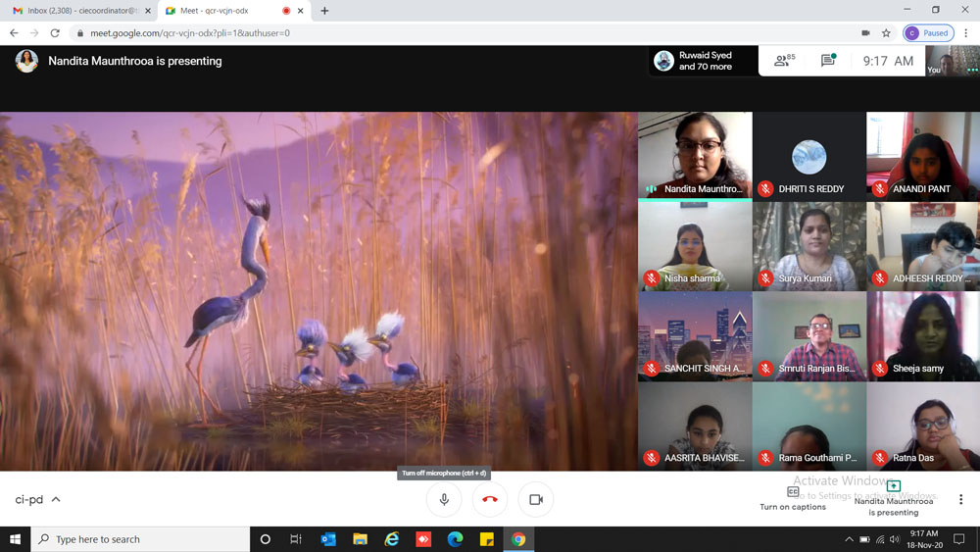Select Smruti Ranjan video tile

[x=809, y=336]
